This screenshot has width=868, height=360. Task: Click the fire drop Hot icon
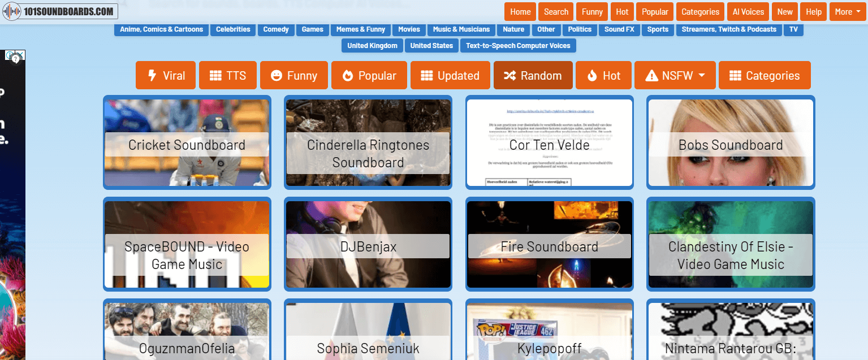coord(592,76)
